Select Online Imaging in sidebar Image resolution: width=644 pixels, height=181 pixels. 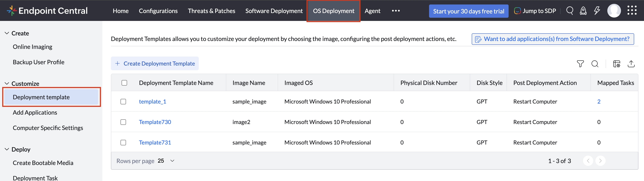[x=32, y=47]
